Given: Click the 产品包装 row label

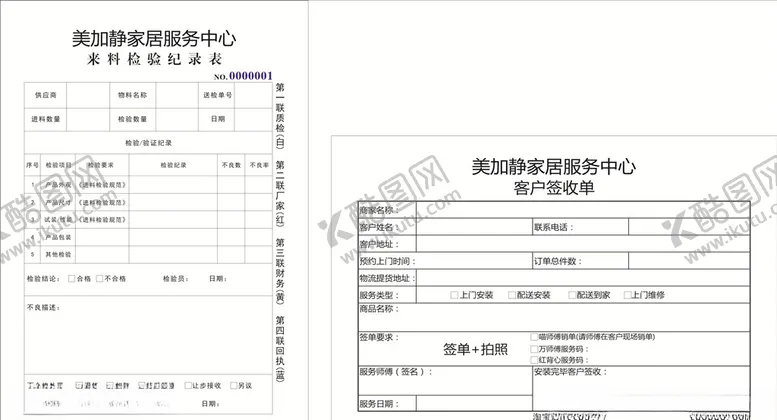Looking at the screenshot, I should coord(58,237).
